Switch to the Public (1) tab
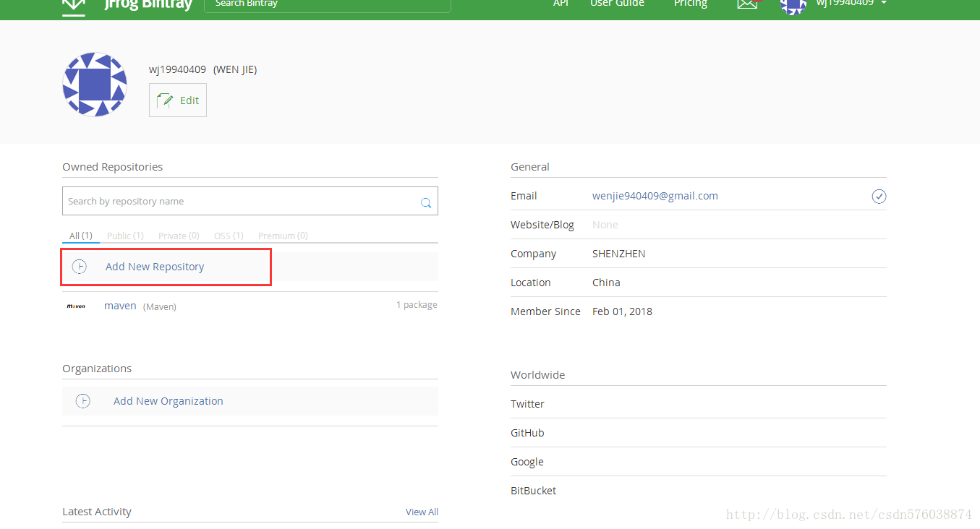The height and width of the screenshot is (529, 980). point(125,236)
